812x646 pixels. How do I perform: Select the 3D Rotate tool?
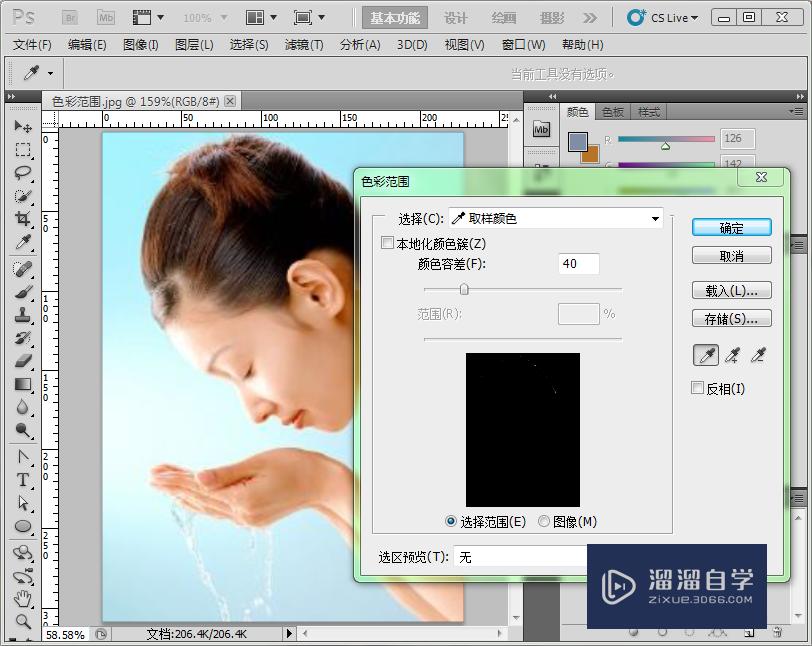[23, 553]
